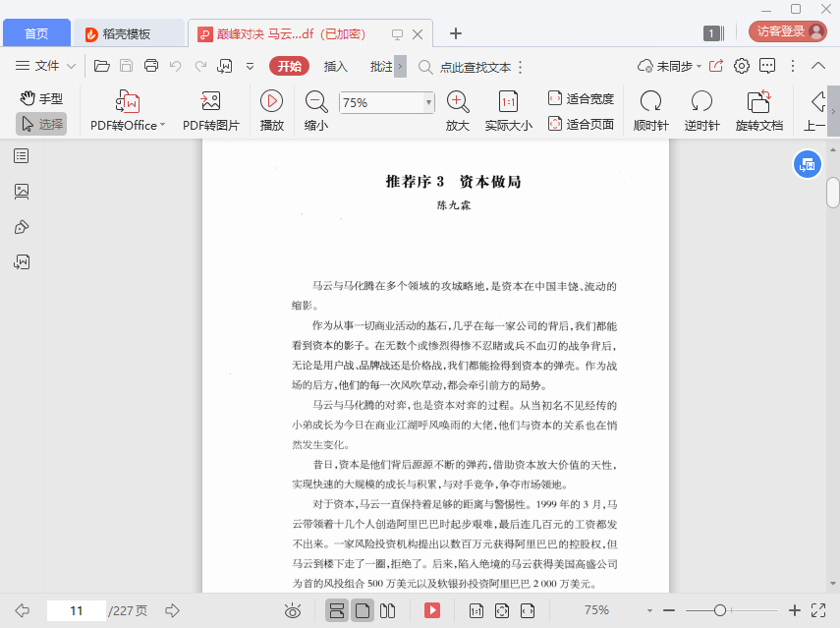Click the blue floating translate button
Screen dimensions: 840x628
point(807,164)
